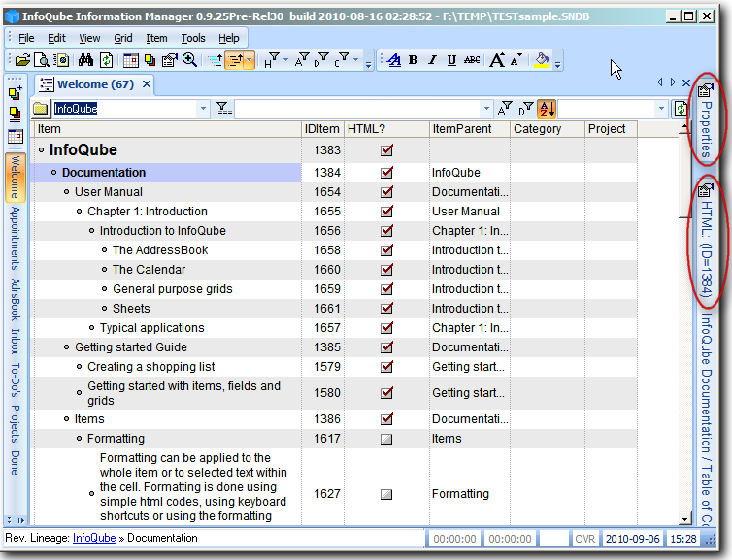Click the open file folder icon
Viewport: 732px width, 560px height.
click(22, 60)
